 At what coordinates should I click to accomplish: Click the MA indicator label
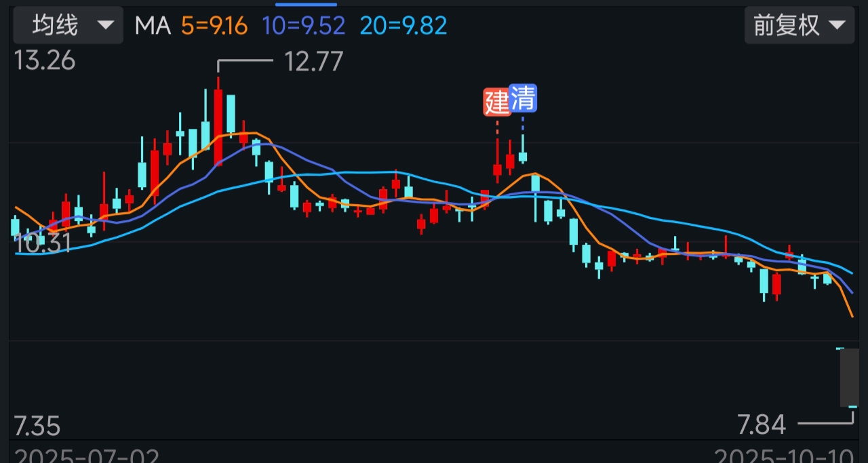pos(153,26)
